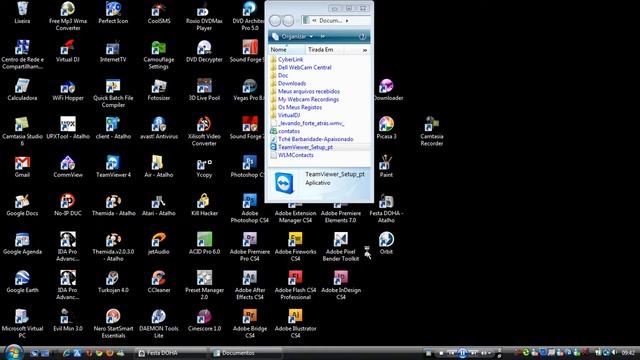This screenshot has height=360, width=640.
Task: Open Camtasia Studio 6 desktop icon
Action: 22,131
